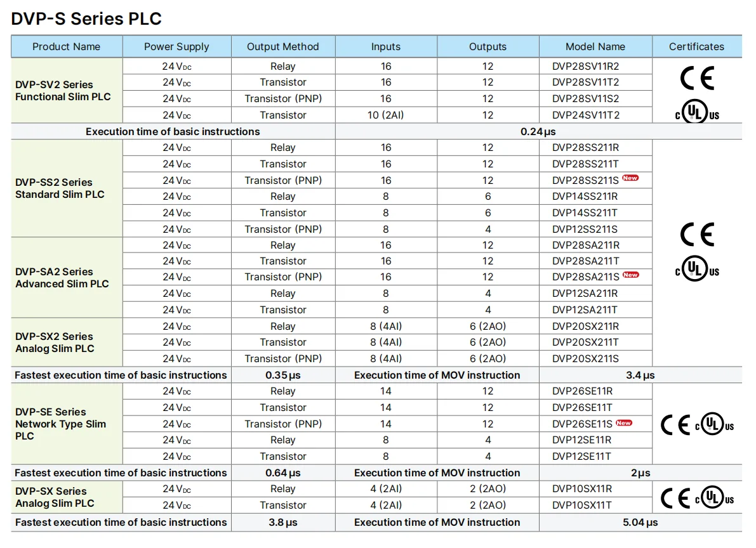Select the Certificates column header

click(696, 46)
